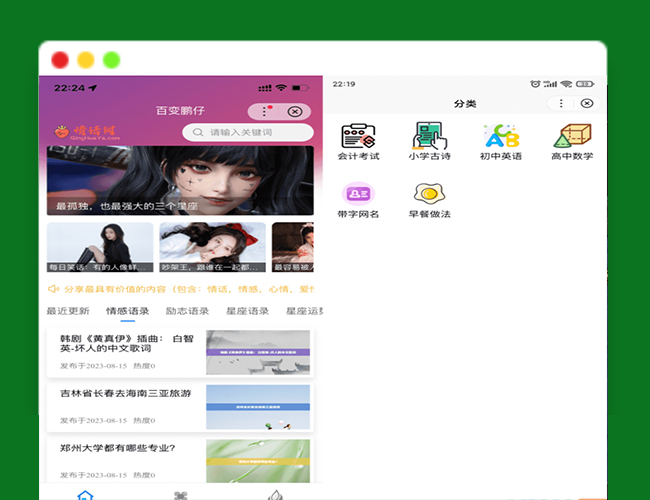Switch to the 最近更新 tab
This screenshot has height=500, width=650.
(68, 311)
